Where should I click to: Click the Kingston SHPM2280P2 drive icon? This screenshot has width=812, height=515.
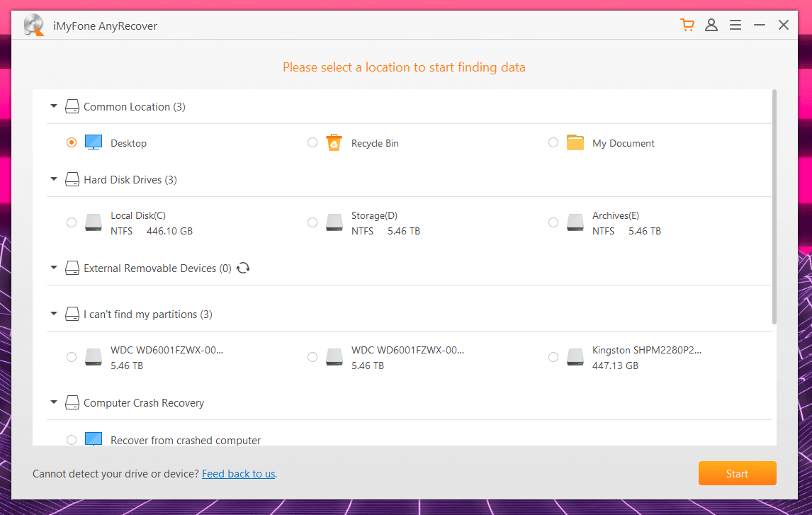coord(575,357)
